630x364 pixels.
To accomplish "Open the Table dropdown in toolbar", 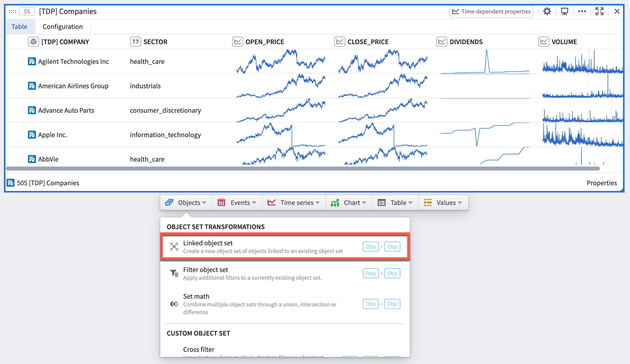I will (x=395, y=202).
